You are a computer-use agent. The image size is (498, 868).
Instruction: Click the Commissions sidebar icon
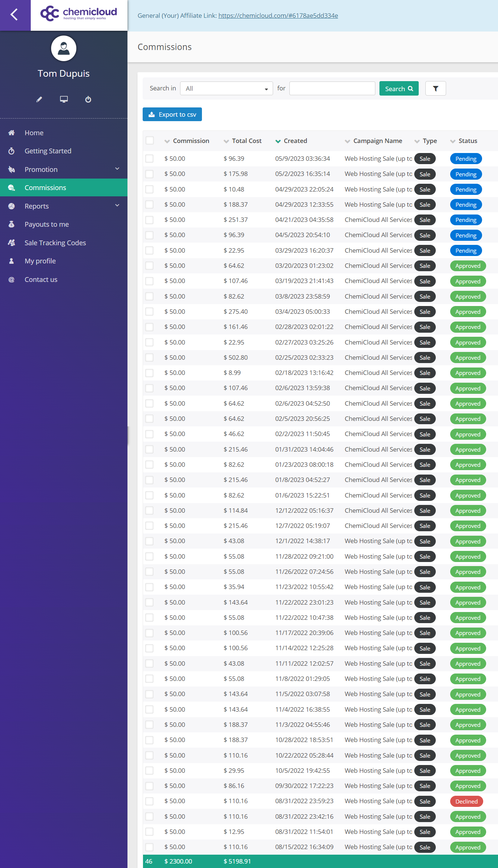11,188
